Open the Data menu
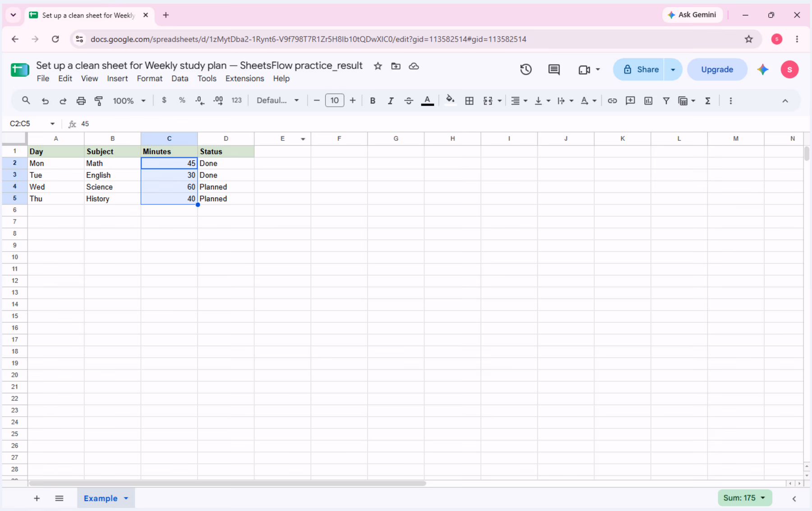The height and width of the screenshot is (511, 812). click(x=180, y=79)
